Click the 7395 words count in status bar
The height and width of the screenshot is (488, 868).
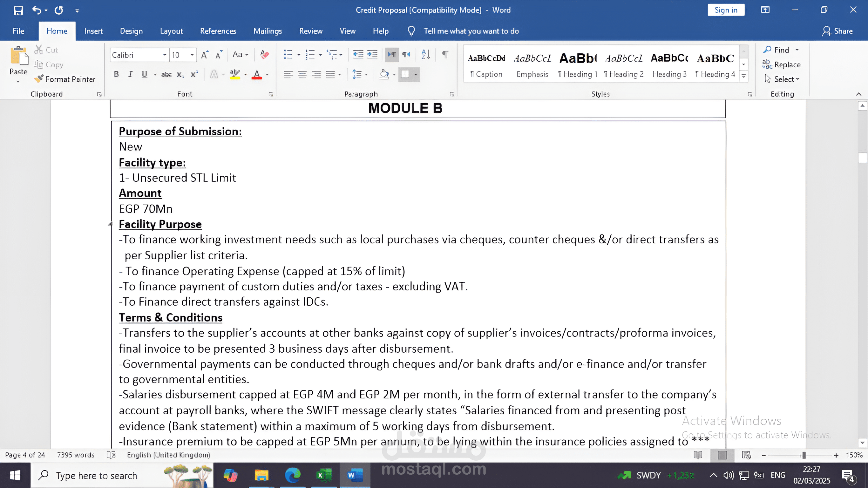pyautogui.click(x=76, y=455)
